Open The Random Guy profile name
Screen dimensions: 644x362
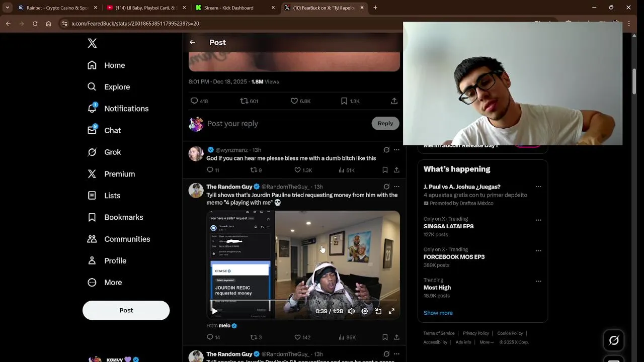(229, 187)
